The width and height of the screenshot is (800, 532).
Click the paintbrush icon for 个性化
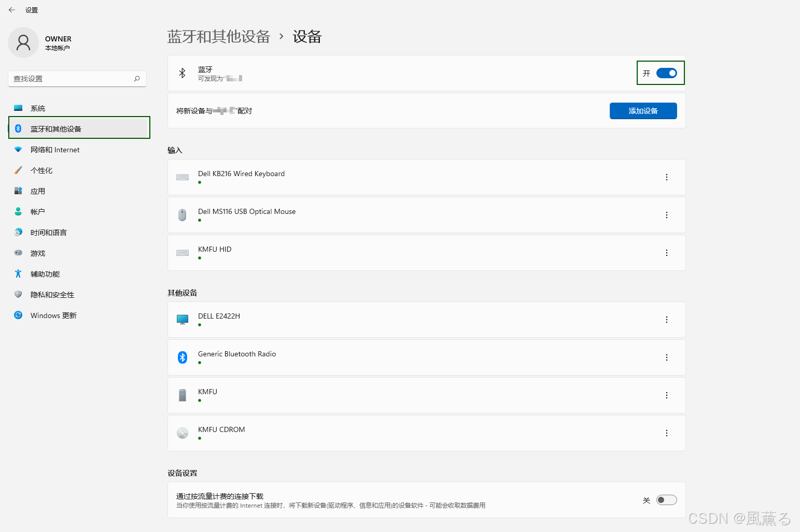point(18,170)
